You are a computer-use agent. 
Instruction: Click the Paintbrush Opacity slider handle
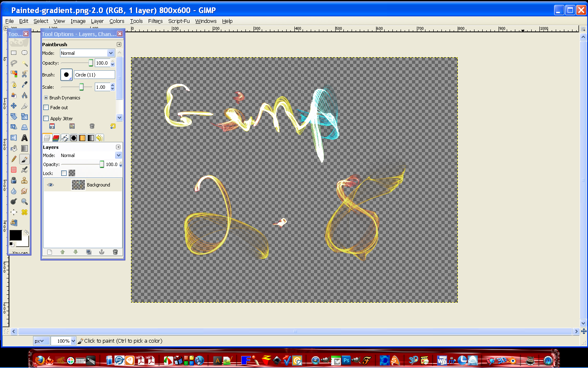tap(91, 63)
